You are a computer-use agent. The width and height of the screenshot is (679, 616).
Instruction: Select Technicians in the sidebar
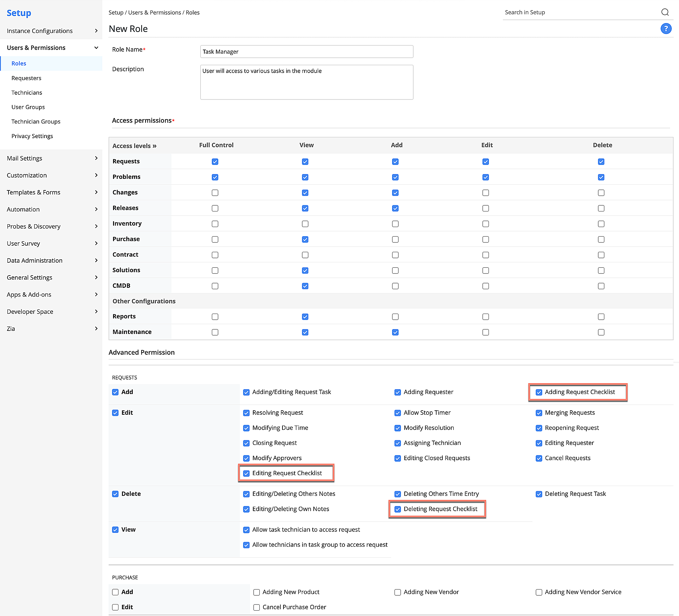(x=27, y=92)
